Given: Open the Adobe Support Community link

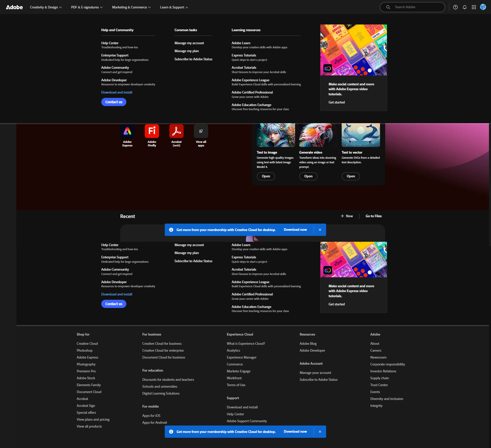Looking at the screenshot, I should tap(247, 421).
